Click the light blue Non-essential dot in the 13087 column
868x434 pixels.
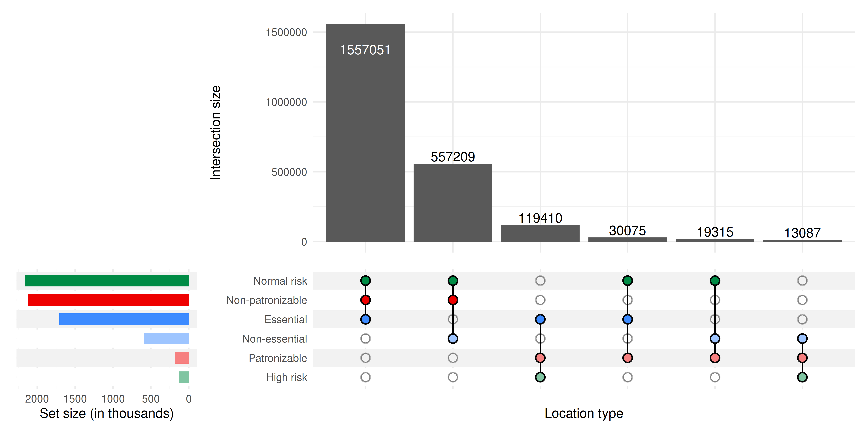[x=802, y=338]
